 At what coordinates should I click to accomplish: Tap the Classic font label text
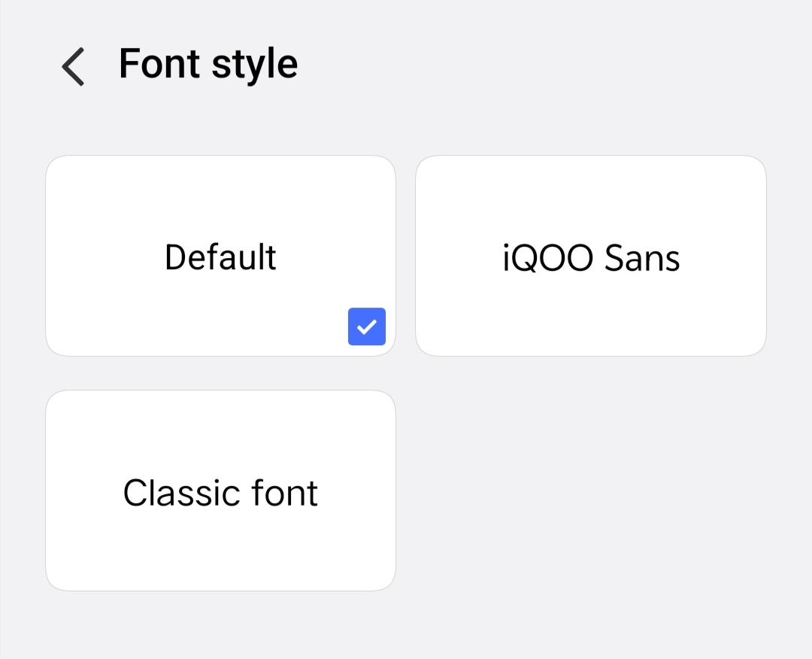point(220,493)
